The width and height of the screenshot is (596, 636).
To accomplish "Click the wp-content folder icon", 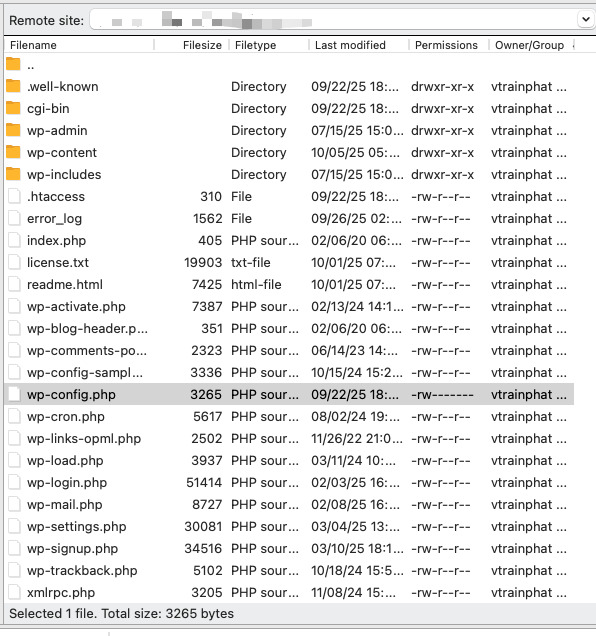I will (13, 152).
